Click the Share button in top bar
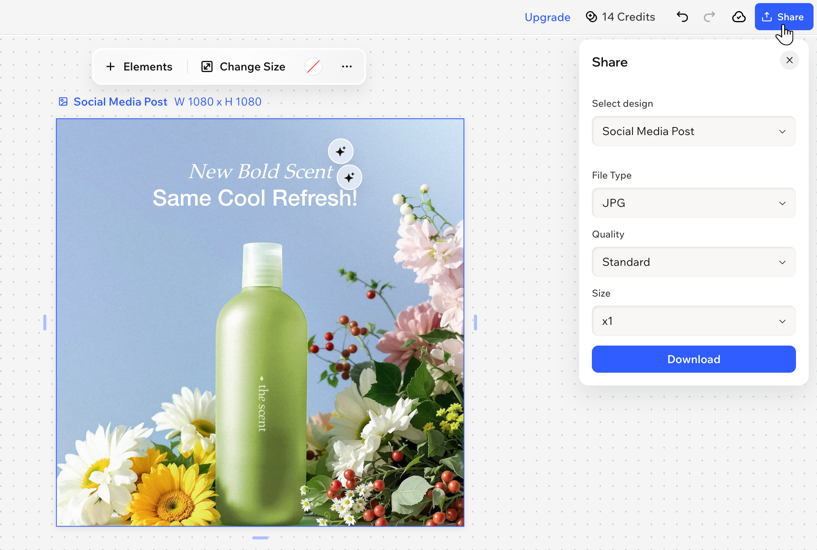Viewport: 817px width, 550px height. (783, 17)
